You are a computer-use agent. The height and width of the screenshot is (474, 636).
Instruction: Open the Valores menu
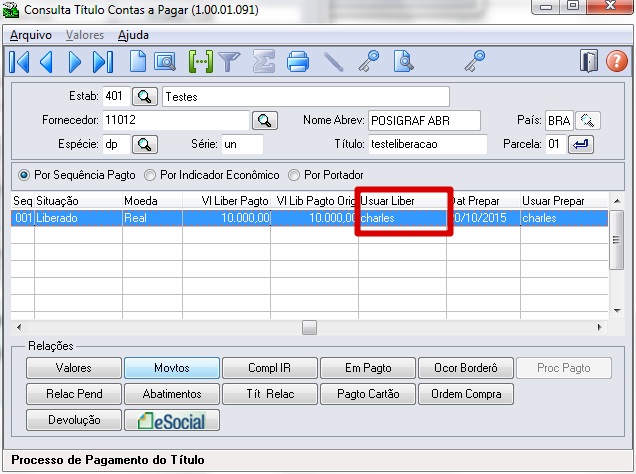(85, 35)
